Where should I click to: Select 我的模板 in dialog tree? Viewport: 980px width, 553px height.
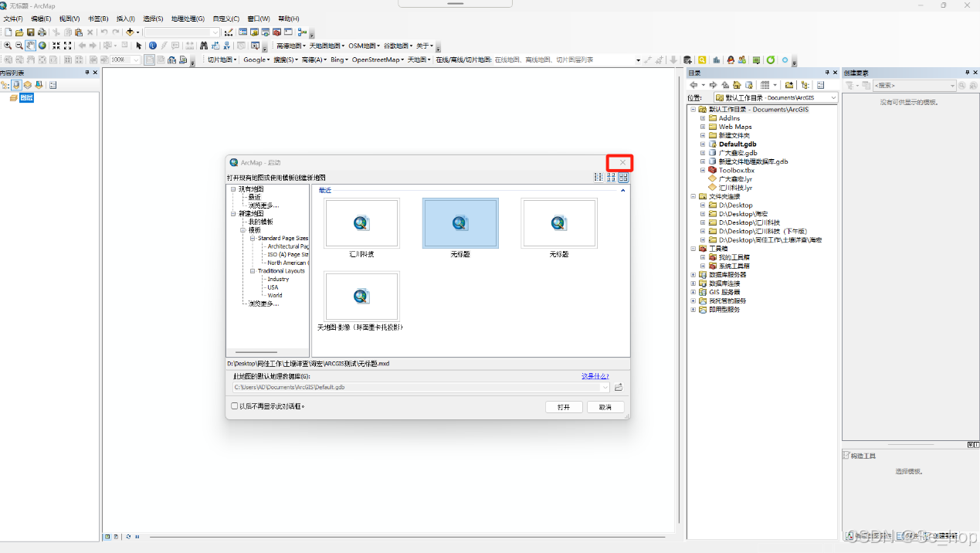coord(260,222)
